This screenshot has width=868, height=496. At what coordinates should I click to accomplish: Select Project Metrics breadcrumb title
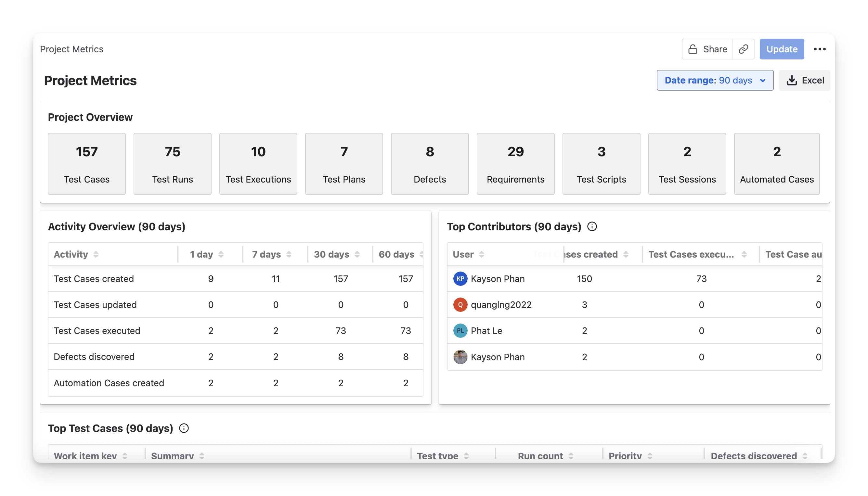click(x=71, y=49)
